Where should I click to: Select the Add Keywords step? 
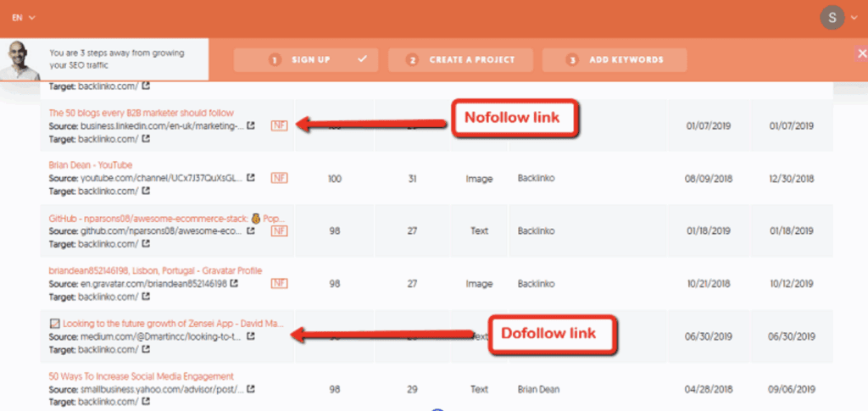click(615, 60)
